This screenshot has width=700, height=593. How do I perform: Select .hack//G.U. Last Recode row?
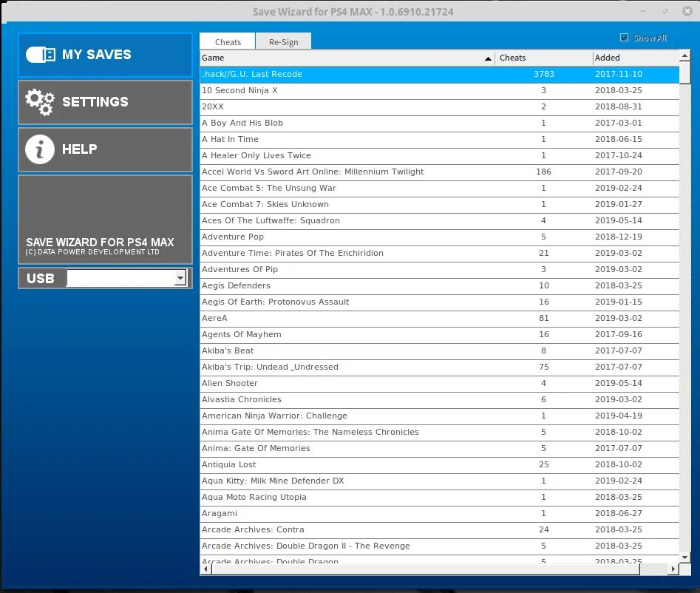[x=440, y=74]
